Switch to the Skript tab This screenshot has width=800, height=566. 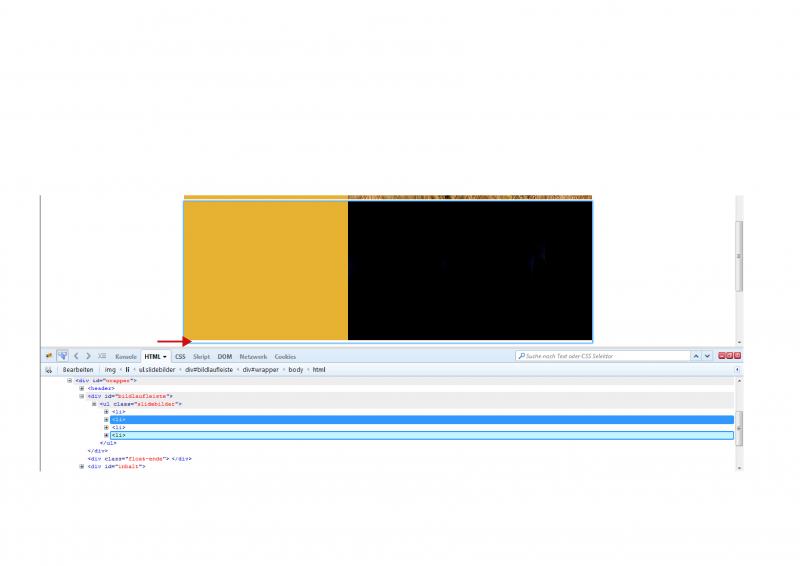201,356
